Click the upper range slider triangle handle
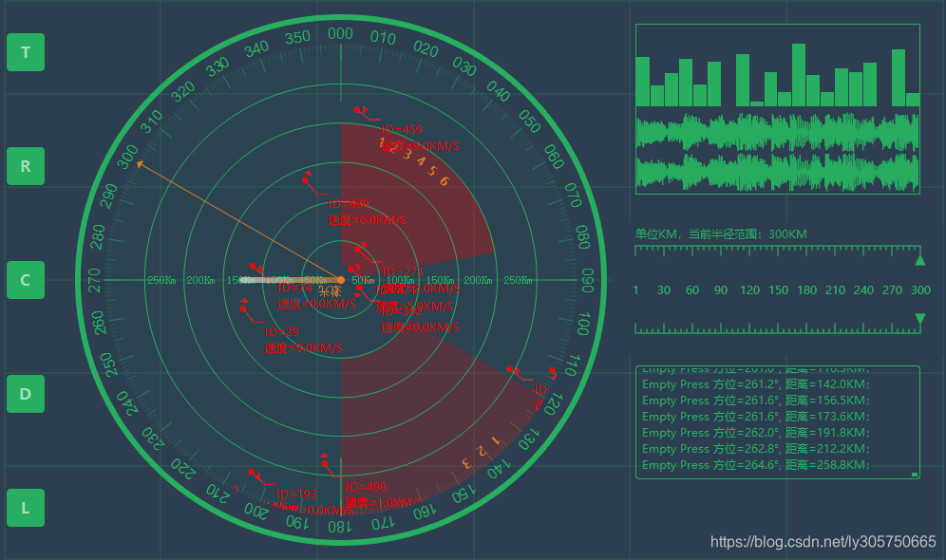 click(920, 260)
